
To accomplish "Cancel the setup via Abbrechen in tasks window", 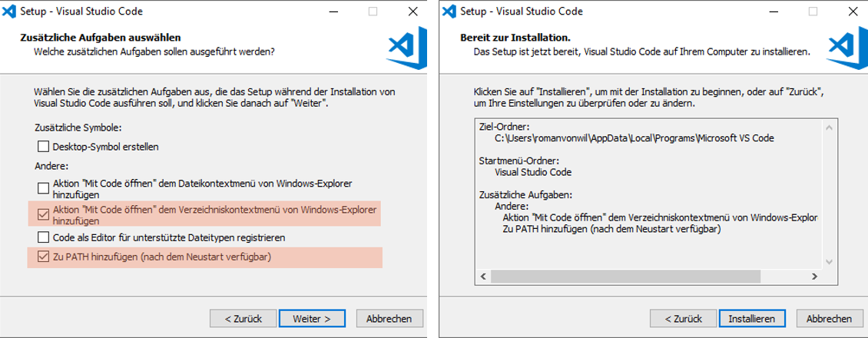I will 390,319.
